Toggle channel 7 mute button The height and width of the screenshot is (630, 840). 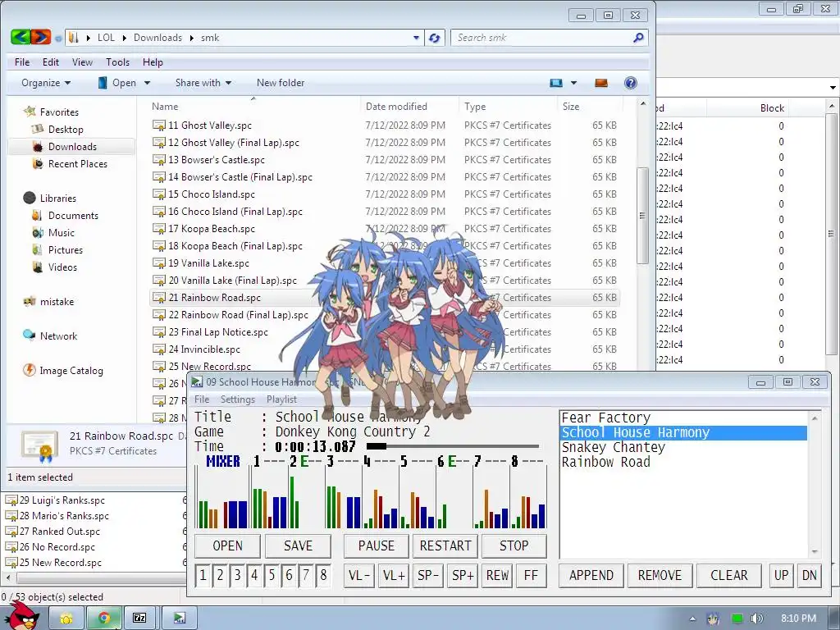[306, 575]
